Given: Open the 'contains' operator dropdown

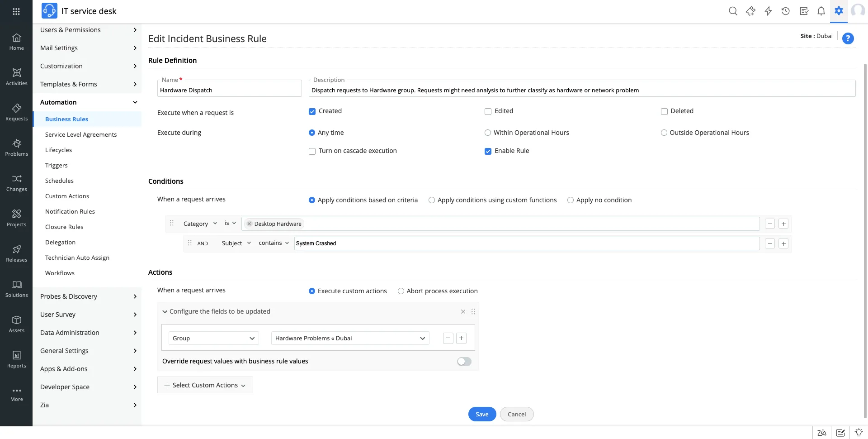Looking at the screenshot, I should (274, 243).
